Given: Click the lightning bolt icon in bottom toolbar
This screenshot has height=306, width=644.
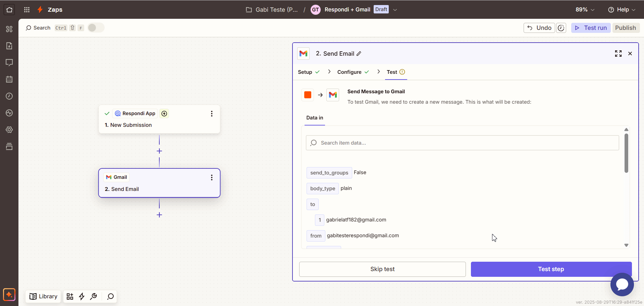Looking at the screenshot, I should 82,297.
